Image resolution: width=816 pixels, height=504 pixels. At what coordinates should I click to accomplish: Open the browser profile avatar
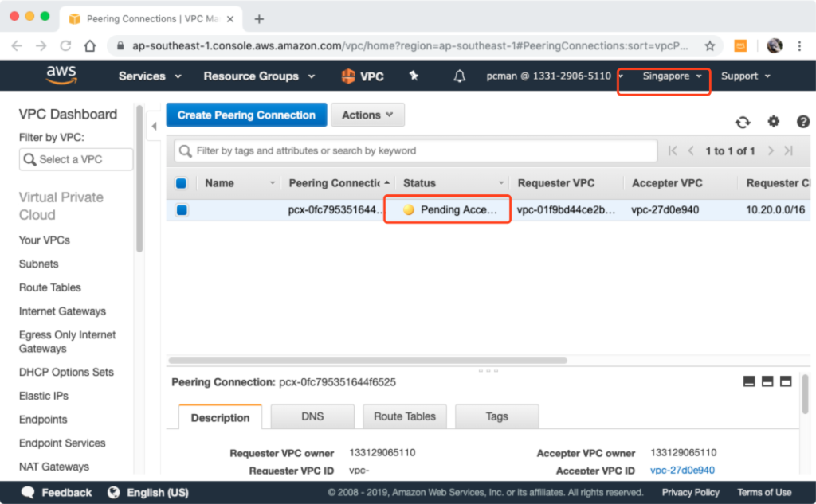click(775, 45)
